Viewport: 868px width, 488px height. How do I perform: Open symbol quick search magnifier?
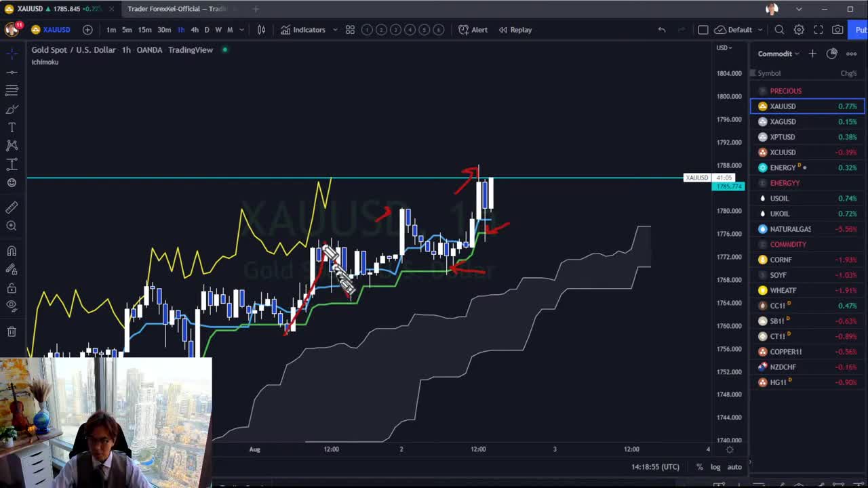pos(779,30)
